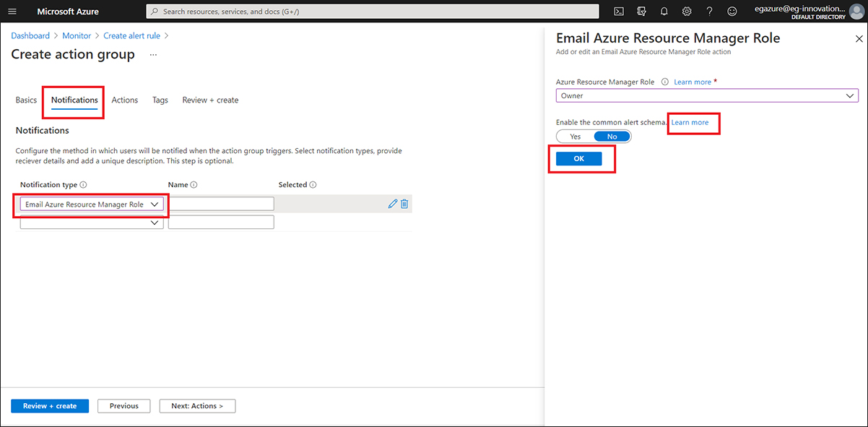Focus the search resources box
The image size is (868, 427).
click(373, 12)
